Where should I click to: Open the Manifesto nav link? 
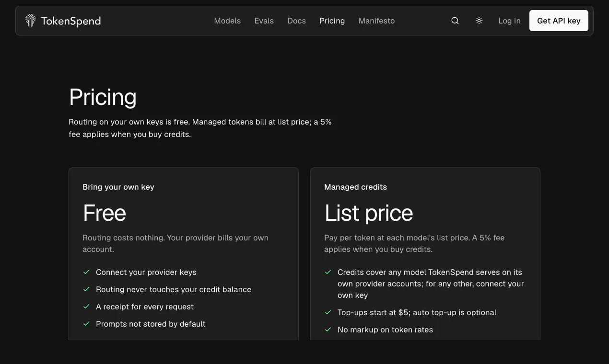click(x=377, y=21)
